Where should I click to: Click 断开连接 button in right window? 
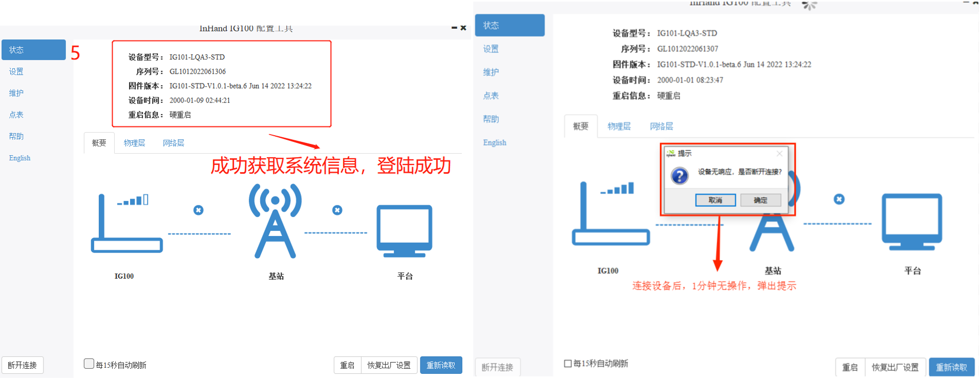click(x=497, y=367)
